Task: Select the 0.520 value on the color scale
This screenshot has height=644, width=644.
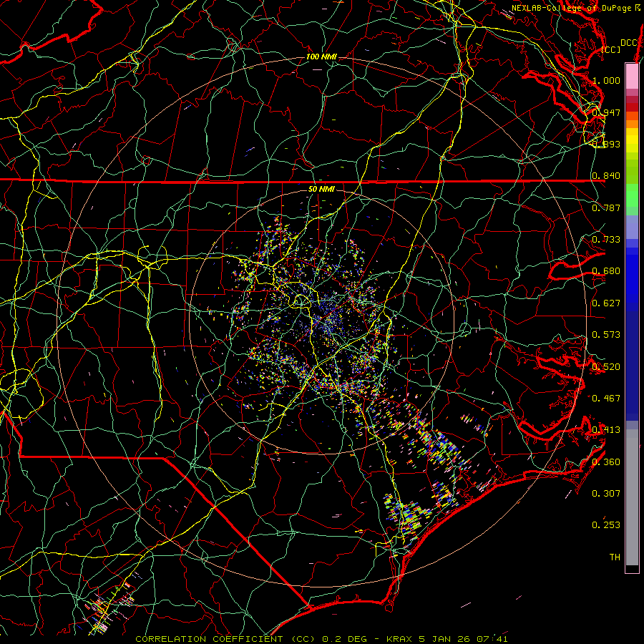Action: click(606, 367)
